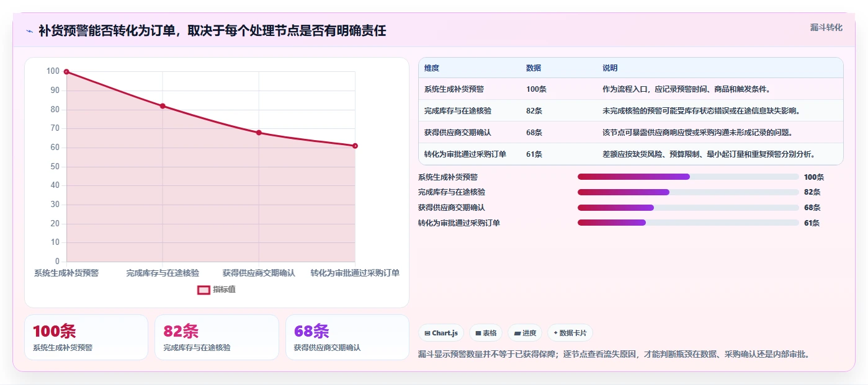Click the 转化为审批通过采购订单 progress bar

pos(688,223)
